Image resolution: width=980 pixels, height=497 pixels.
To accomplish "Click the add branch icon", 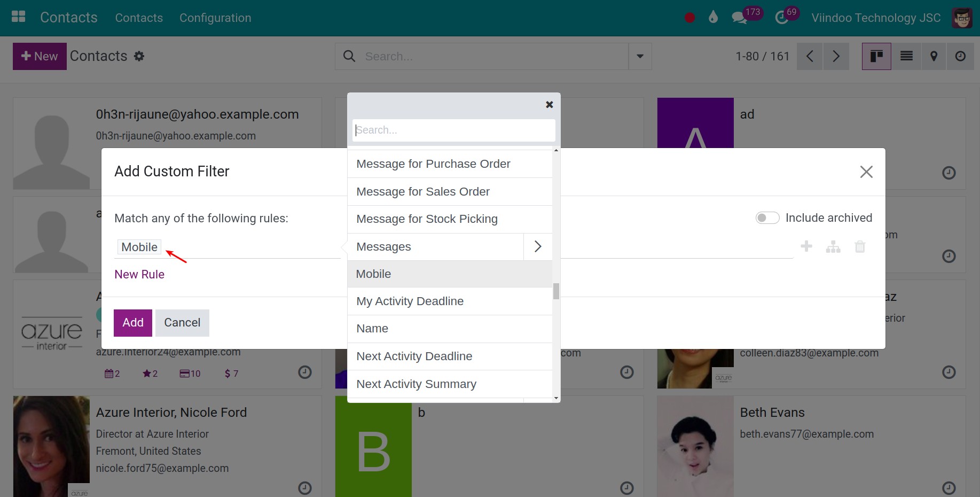I will (x=833, y=247).
